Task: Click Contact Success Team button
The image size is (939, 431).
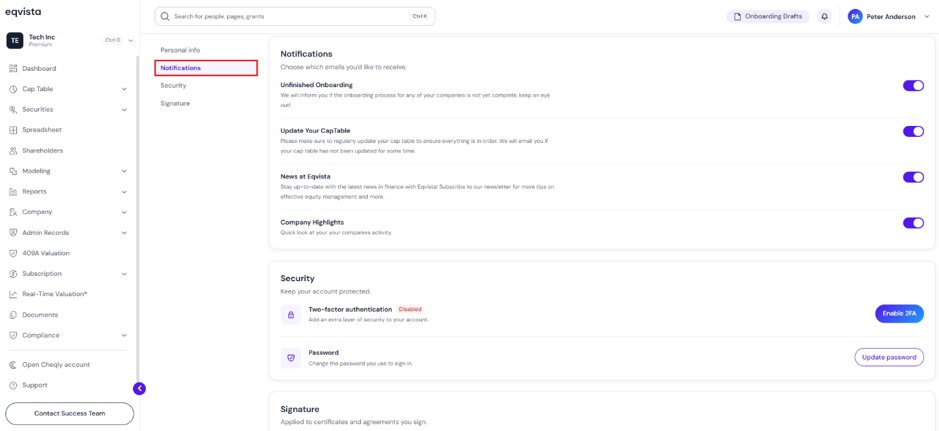Action: (x=69, y=414)
